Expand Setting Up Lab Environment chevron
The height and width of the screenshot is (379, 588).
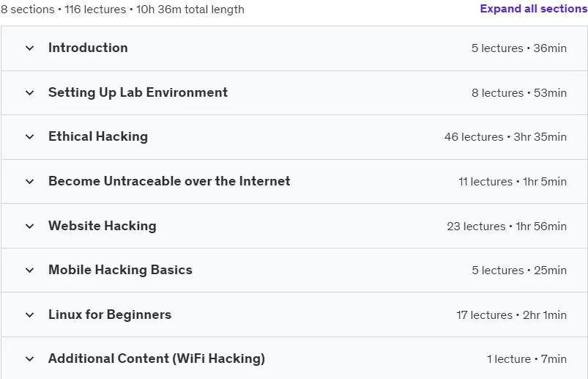[x=29, y=92]
